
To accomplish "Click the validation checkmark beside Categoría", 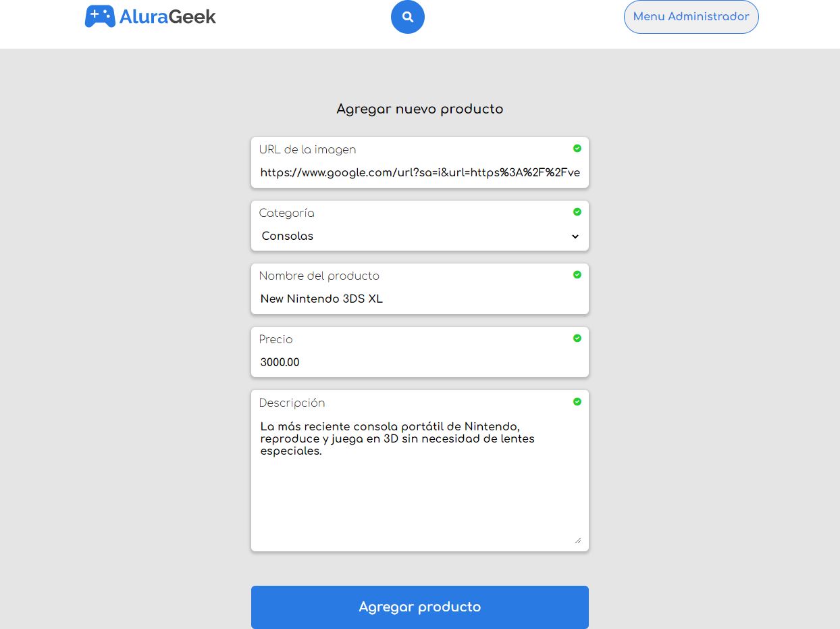I will coord(577,211).
